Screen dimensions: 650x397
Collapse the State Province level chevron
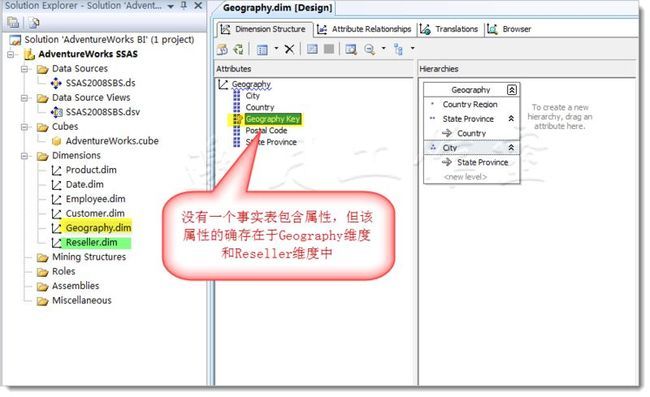click(x=512, y=119)
